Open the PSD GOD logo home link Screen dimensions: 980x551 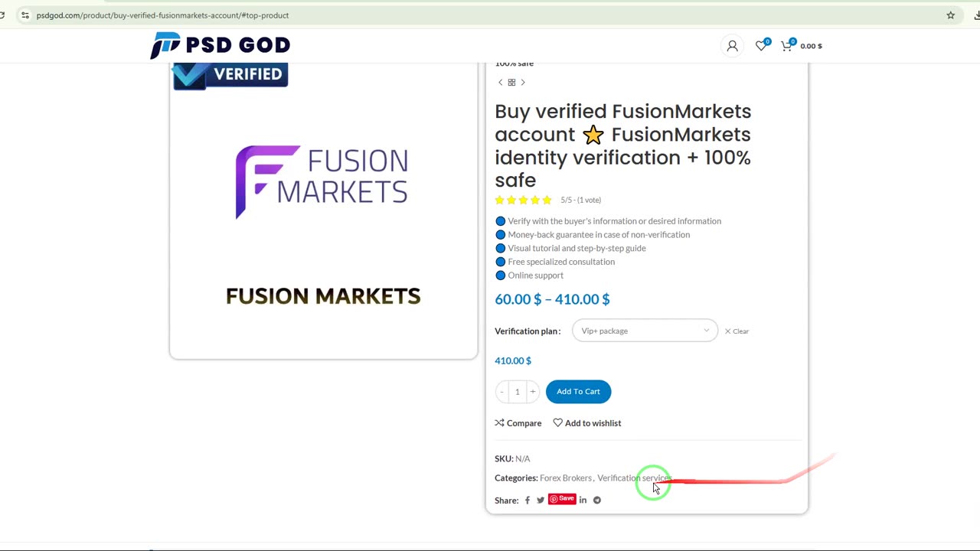click(x=220, y=46)
